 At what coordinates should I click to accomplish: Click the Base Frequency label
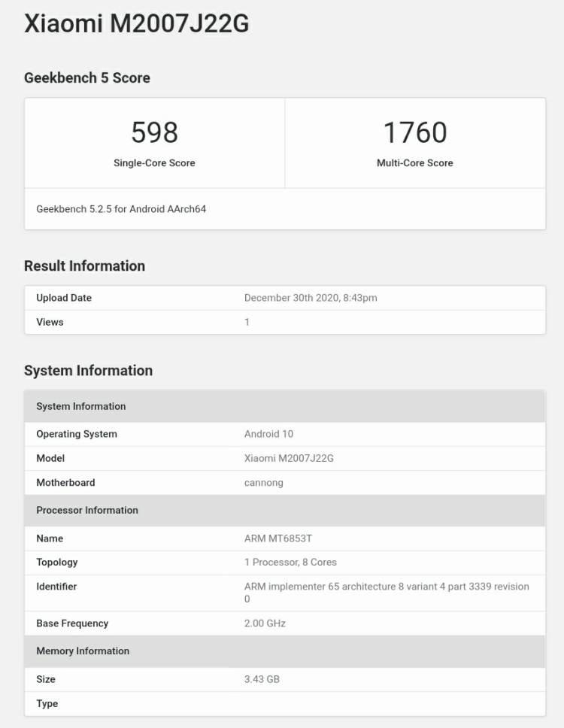(72, 623)
